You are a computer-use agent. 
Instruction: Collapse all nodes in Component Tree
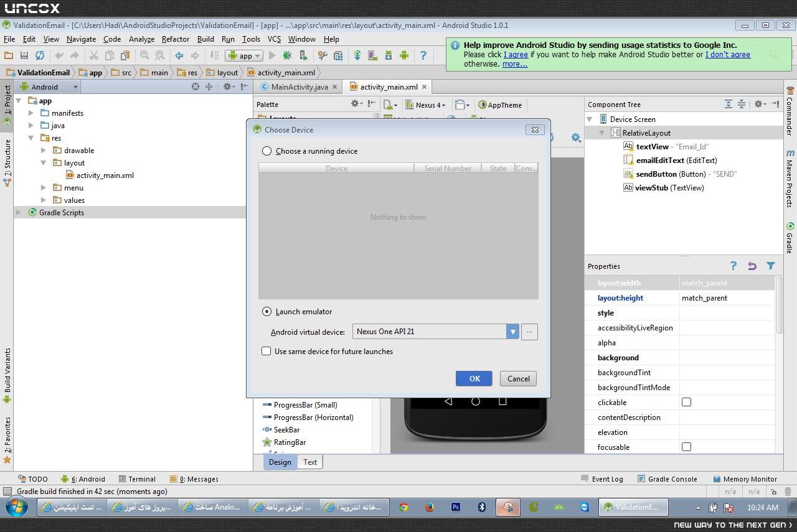pos(742,104)
